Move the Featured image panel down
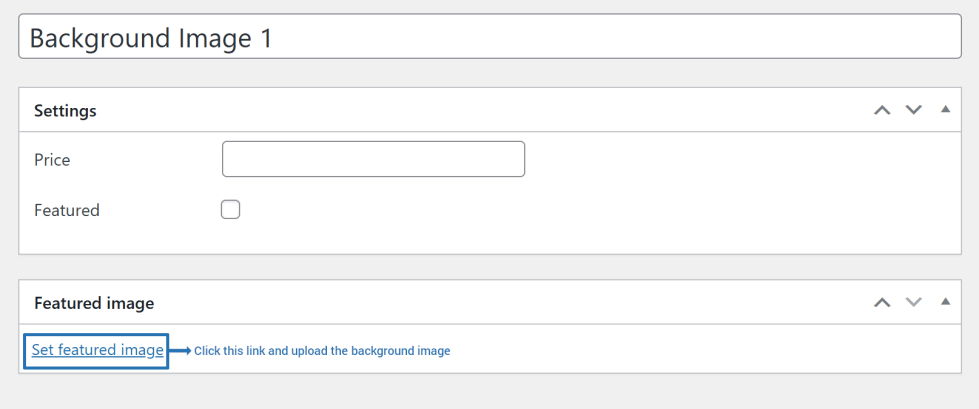The height and width of the screenshot is (409, 979). [913, 302]
